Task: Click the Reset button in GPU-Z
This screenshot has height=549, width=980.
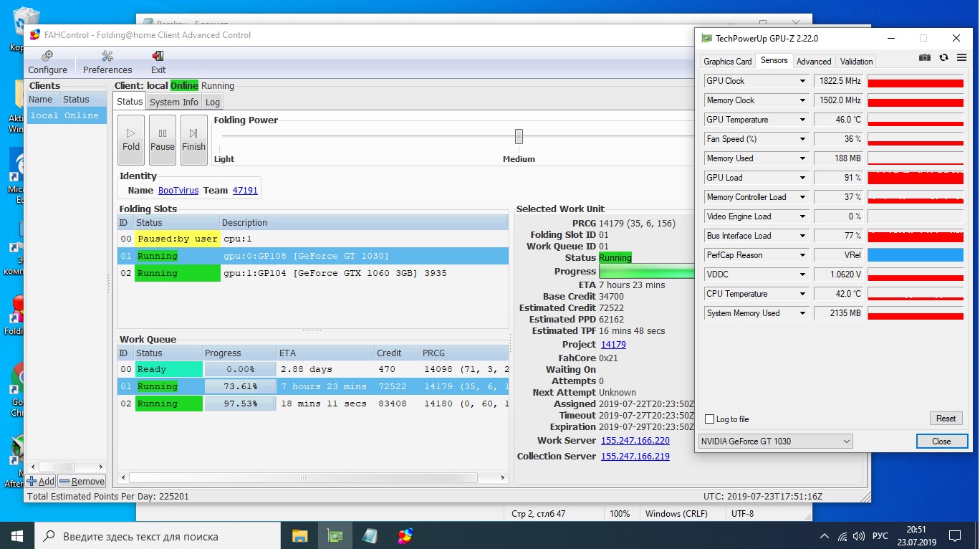Action: click(946, 419)
